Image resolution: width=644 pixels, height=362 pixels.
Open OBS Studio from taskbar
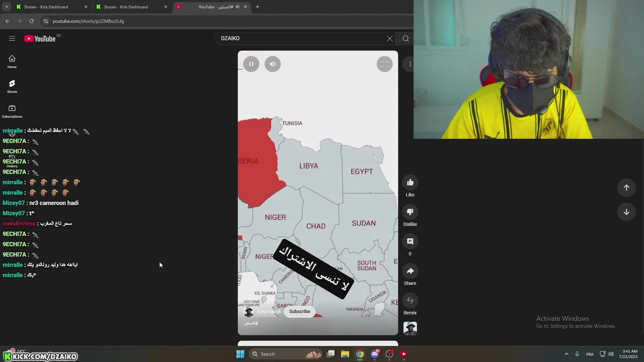tap(389, 354)
